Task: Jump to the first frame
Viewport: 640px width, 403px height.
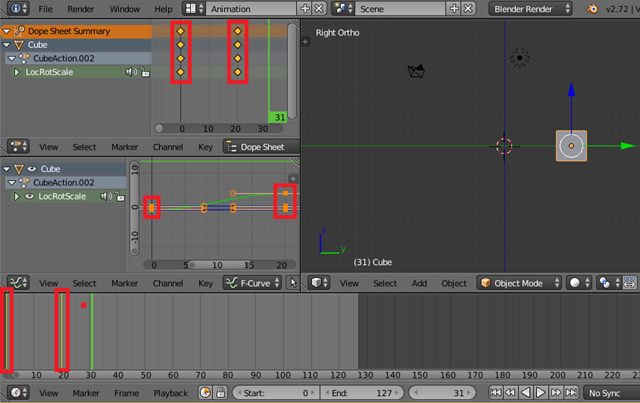Action: pyautogui.click(x=496, y=393)
